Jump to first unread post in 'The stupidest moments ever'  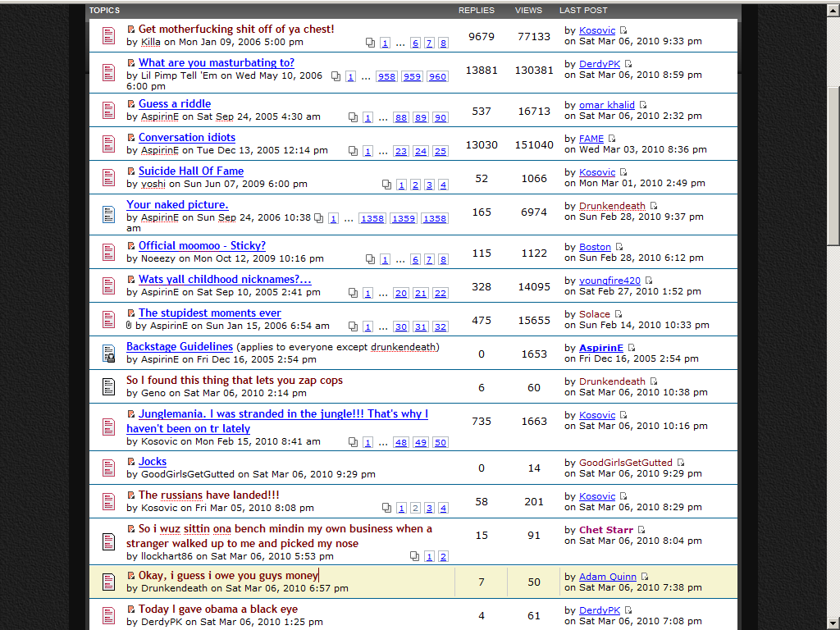(130, 313)
